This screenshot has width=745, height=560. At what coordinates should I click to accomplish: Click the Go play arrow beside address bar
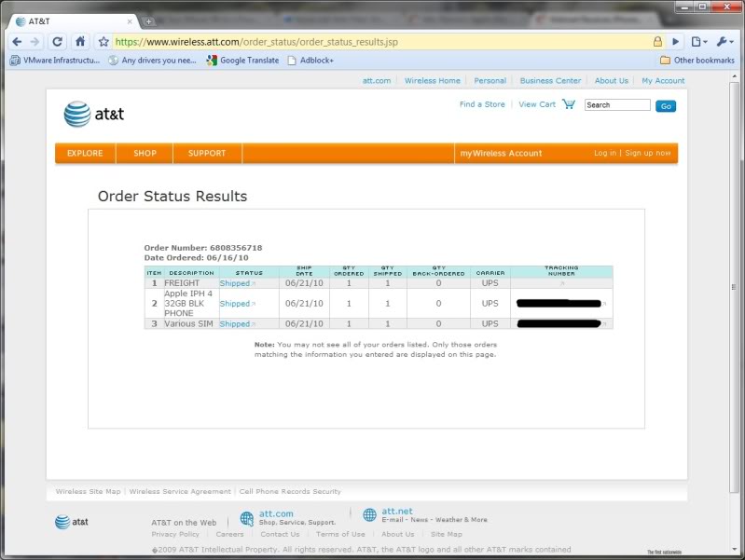point(675,42)
